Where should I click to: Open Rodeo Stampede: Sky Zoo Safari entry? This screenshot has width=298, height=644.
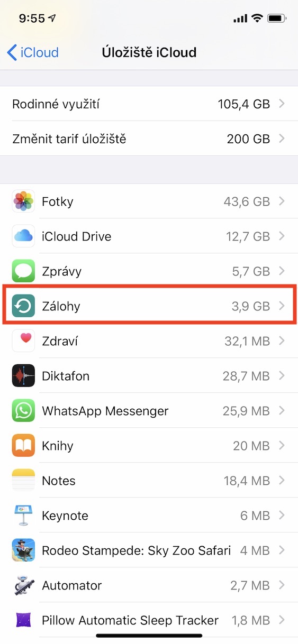149,550
